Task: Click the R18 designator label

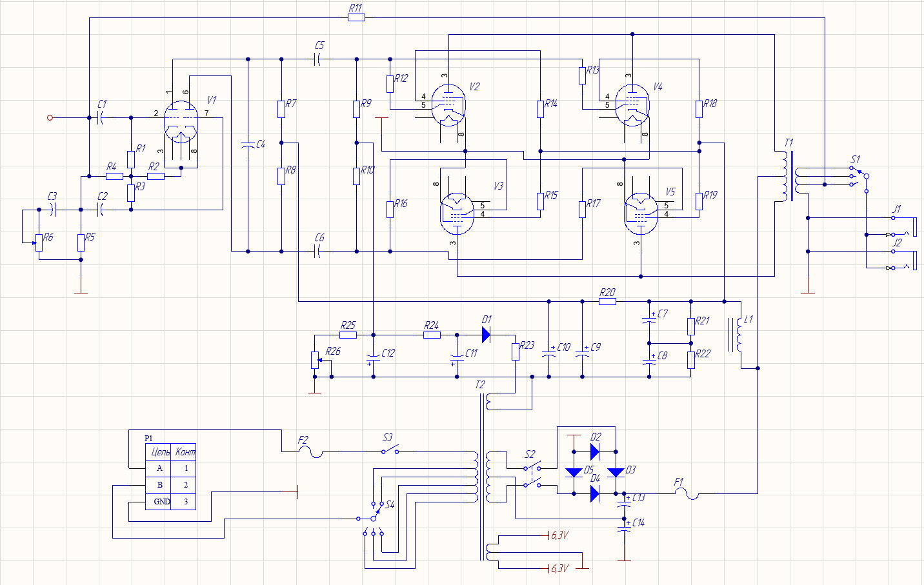Action: click(710, 103)
